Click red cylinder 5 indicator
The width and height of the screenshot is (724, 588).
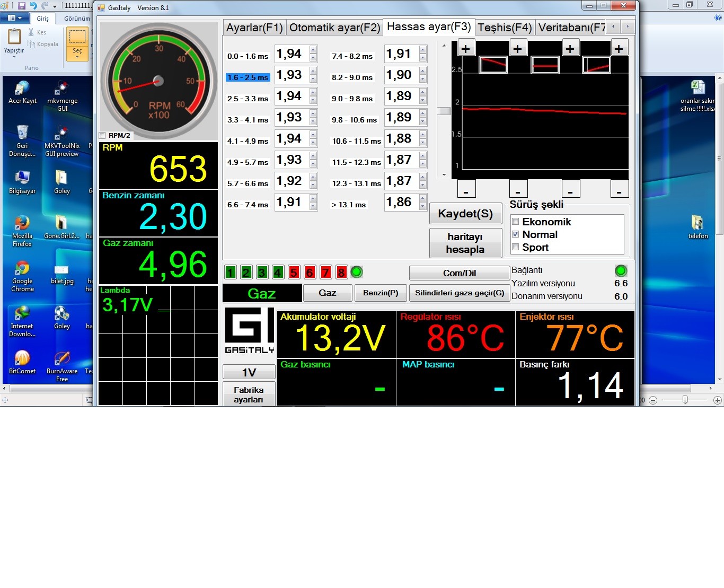(x=294, y=273)
